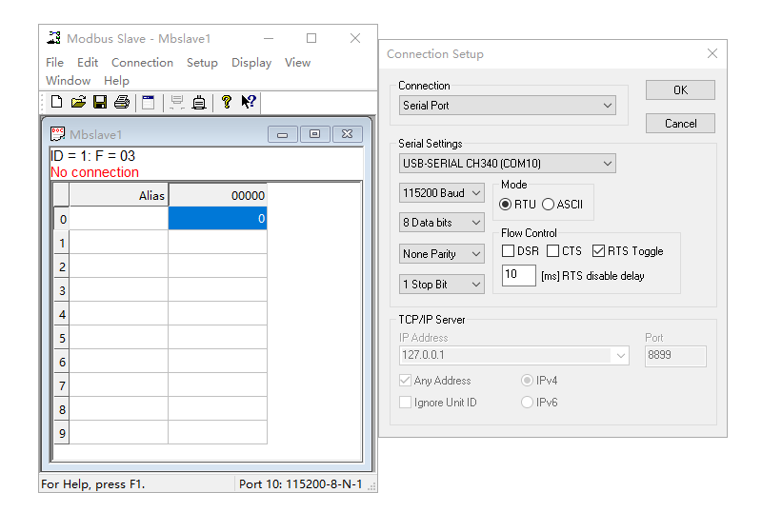Open the Connection type dropdown
The image size is (782, 532).
click(x=507, y=106)
